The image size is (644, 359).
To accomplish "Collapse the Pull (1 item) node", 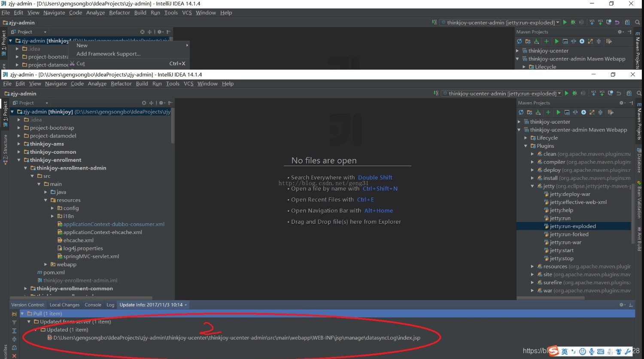I will (x=22, y=314).
